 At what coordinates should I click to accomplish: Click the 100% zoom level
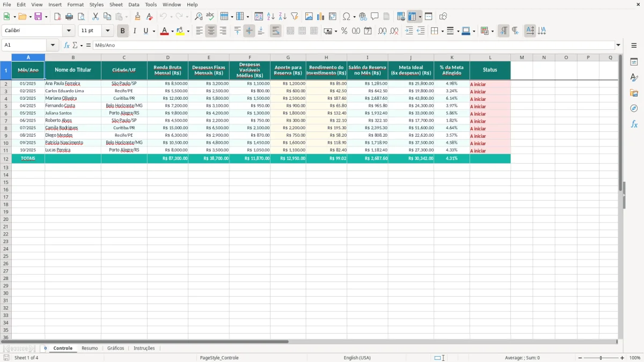point(635,358)
